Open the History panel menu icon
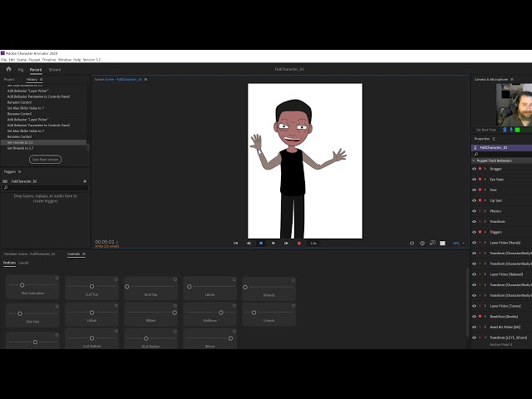 point(42,80)
